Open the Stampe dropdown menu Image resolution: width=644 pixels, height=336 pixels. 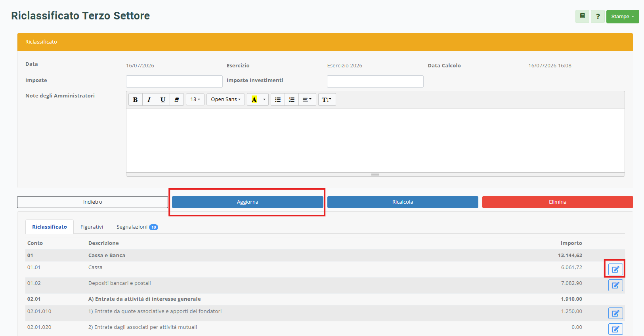623,16
